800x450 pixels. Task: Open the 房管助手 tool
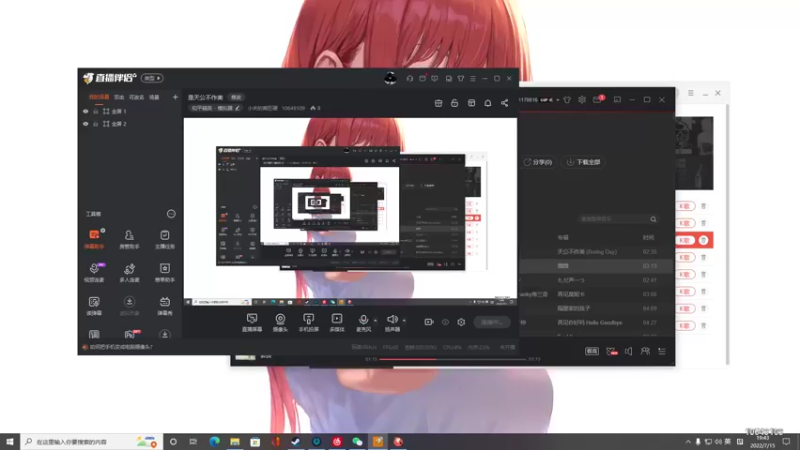point(129,239)
